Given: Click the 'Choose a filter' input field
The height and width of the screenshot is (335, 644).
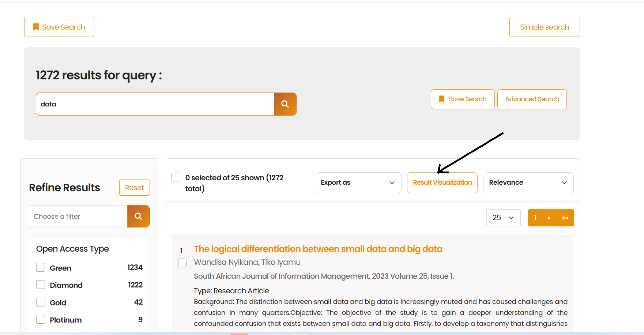Looking at the screenshot, I should tap(78, 216).
